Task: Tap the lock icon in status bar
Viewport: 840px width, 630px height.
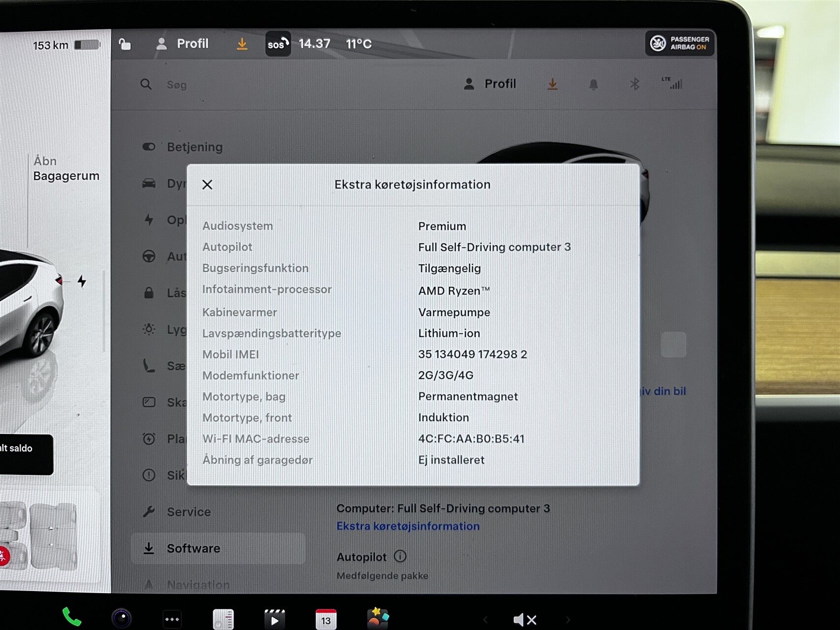Action: pyautogui.click(x=125, y=44)
